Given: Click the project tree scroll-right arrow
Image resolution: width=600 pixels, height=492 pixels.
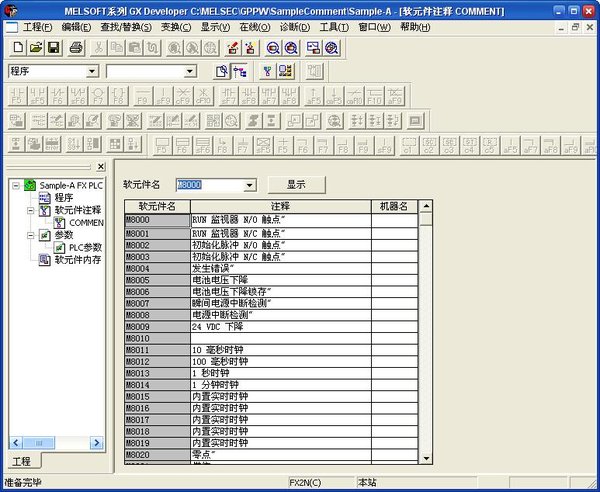Looking at the screenshot, I should click(x=97, y=443).
